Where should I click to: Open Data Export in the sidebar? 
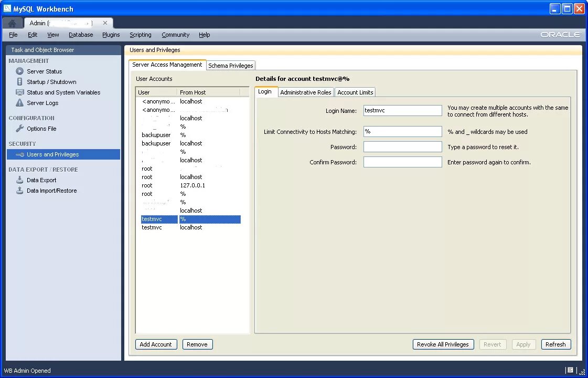(x=41, y=180)
